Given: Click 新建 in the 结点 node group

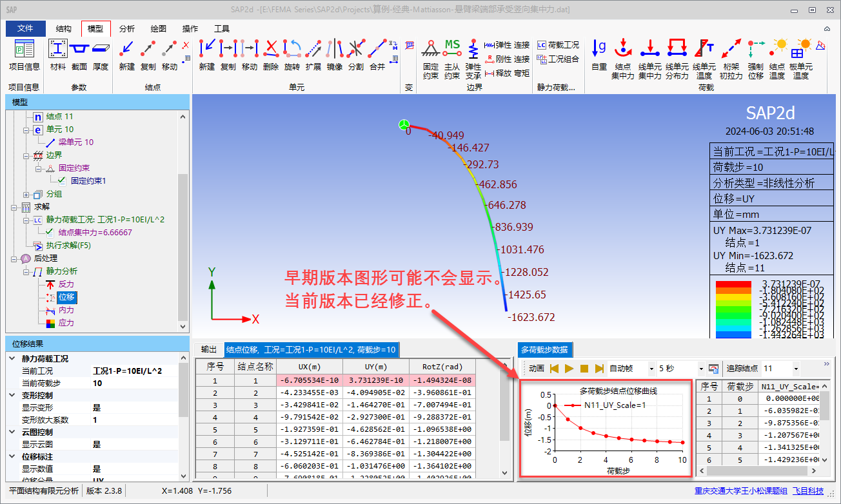Looking at the screenshot, I should coord(127,54).
